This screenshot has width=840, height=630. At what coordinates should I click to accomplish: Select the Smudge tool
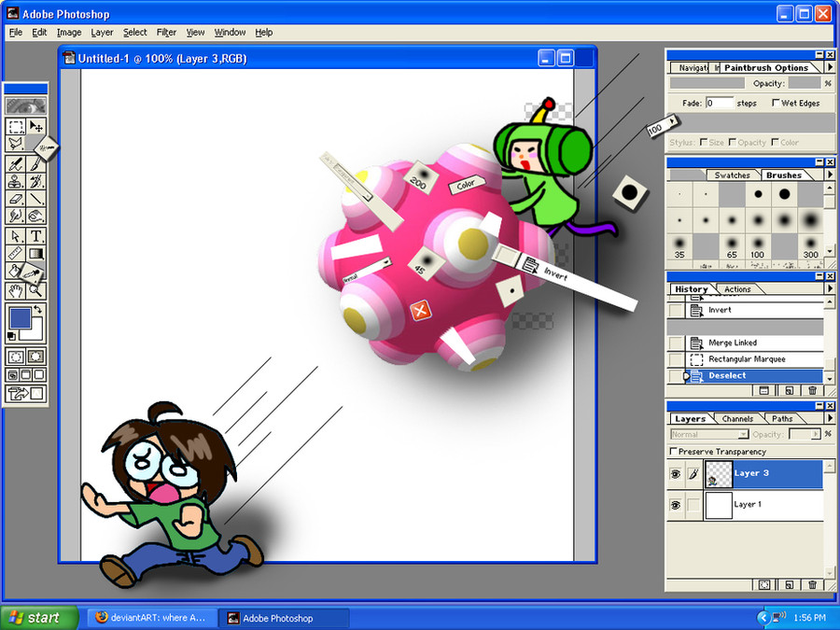click(16, 216)
